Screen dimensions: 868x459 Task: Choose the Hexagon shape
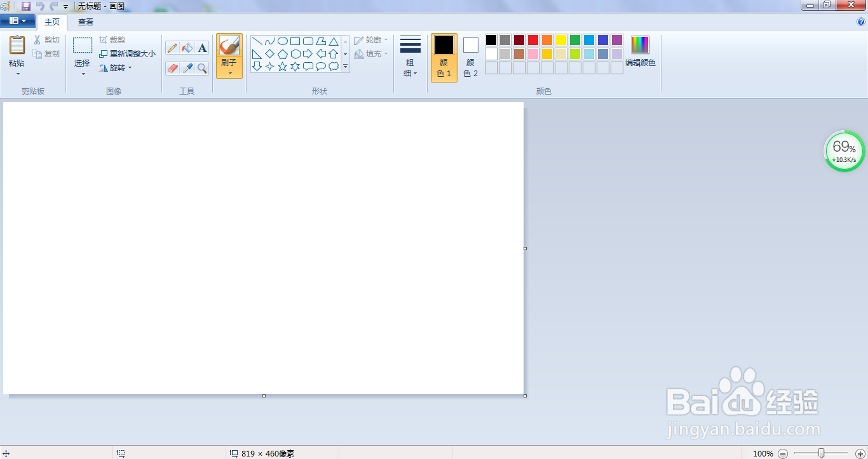point(295,54)
